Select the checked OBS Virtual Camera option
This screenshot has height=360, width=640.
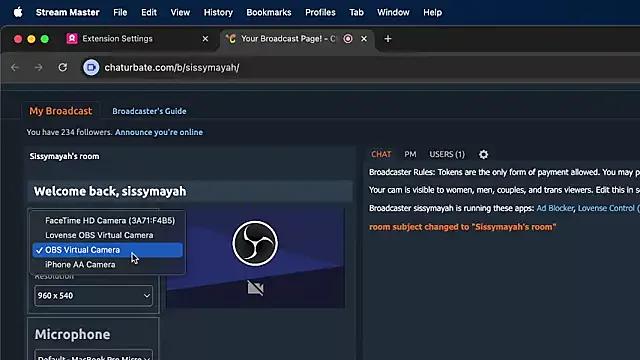click(x=107, y=250)
